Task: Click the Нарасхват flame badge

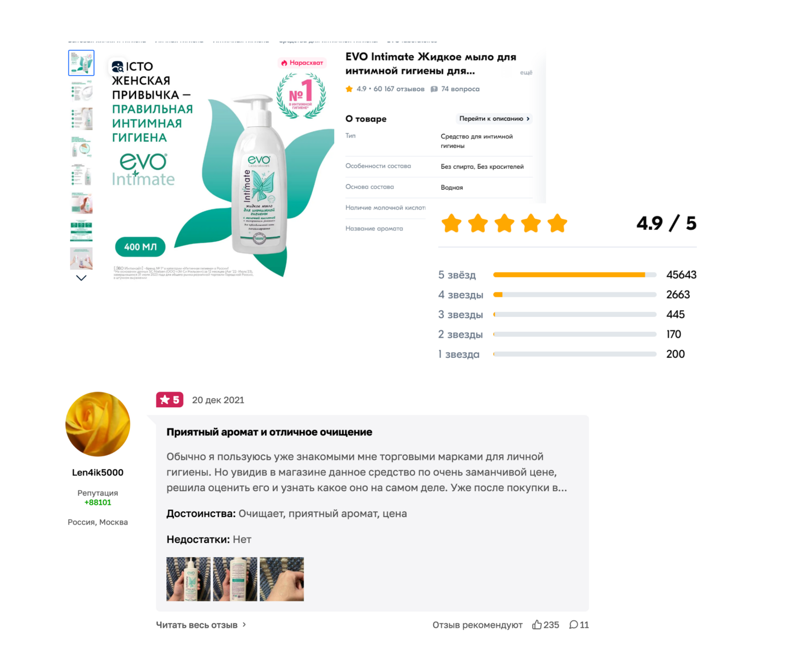Action: click(302, 63)
